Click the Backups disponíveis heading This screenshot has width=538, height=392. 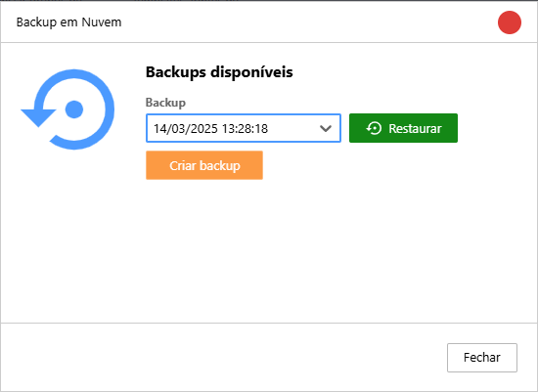pyautogui.click(x=219, y=72)
